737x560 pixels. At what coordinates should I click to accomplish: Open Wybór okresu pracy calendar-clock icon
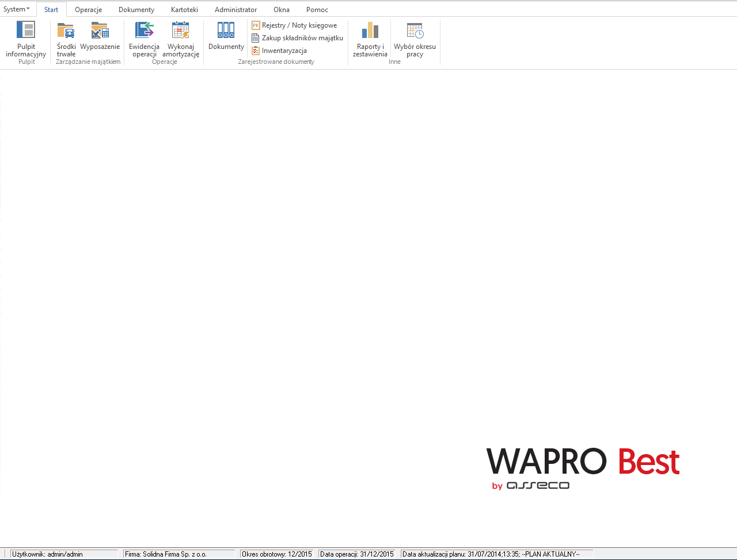coord(415,30)
